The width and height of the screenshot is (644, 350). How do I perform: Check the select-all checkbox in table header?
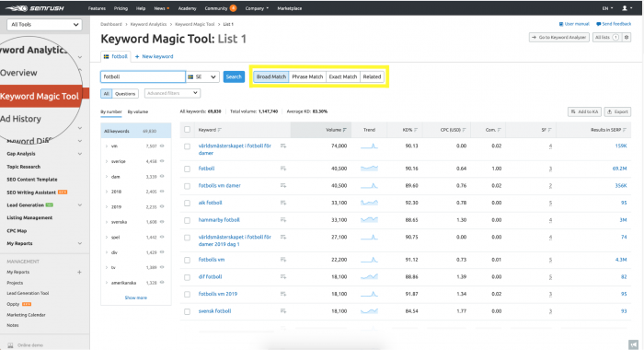188,130
